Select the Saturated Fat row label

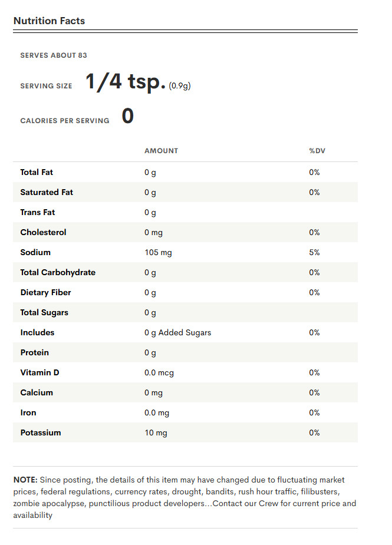point(47,192)
